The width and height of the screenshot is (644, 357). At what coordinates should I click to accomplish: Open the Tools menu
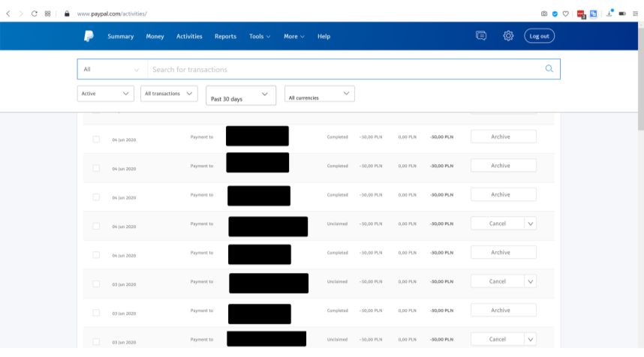click(260, 36)
